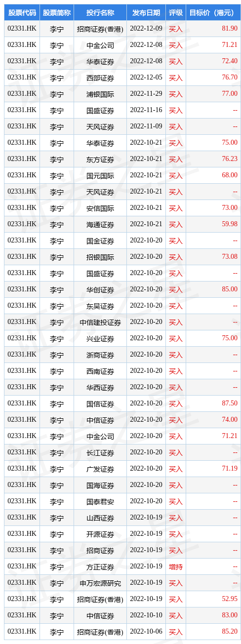Click the 评级 column header
This screenshot has height=644, width=241.
tap(176, 13)
